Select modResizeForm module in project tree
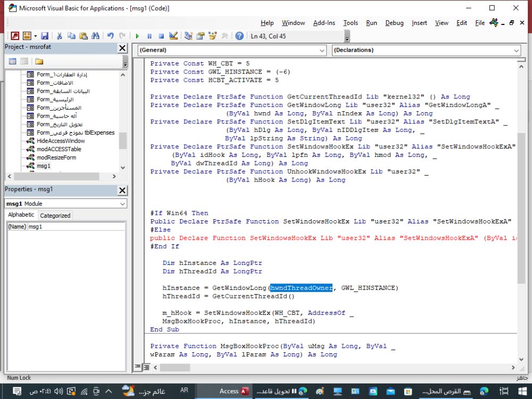Viewport: 532px width, 399px height. pyautogui.click(x=56, y=157)
